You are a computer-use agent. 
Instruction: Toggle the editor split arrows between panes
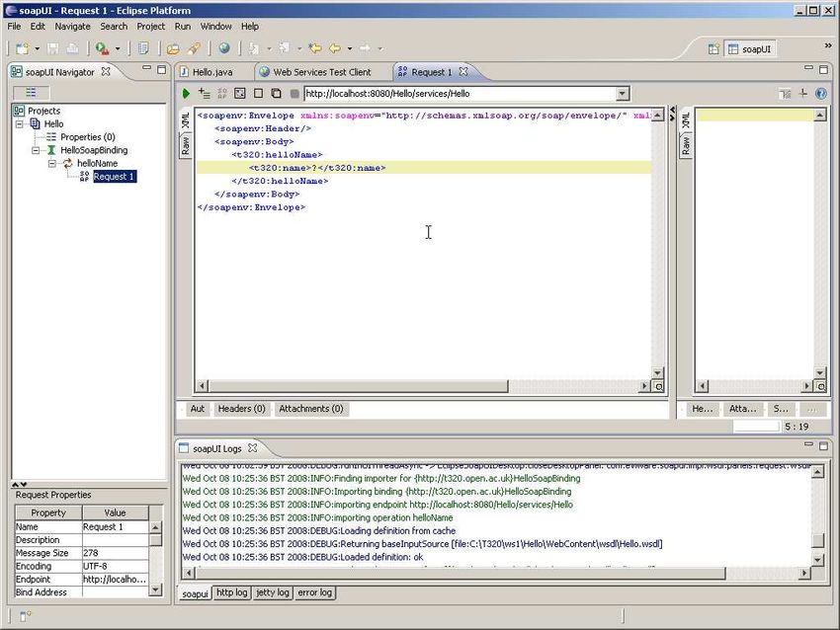pos(673,114)
